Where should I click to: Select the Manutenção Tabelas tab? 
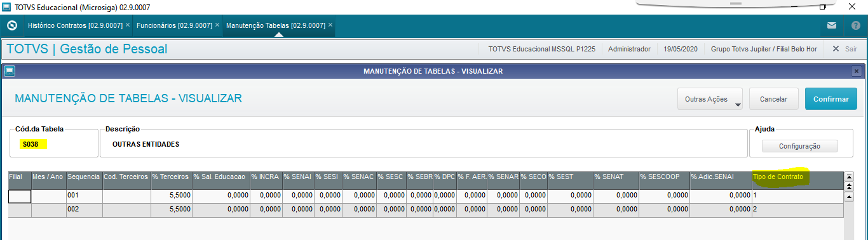276,25
